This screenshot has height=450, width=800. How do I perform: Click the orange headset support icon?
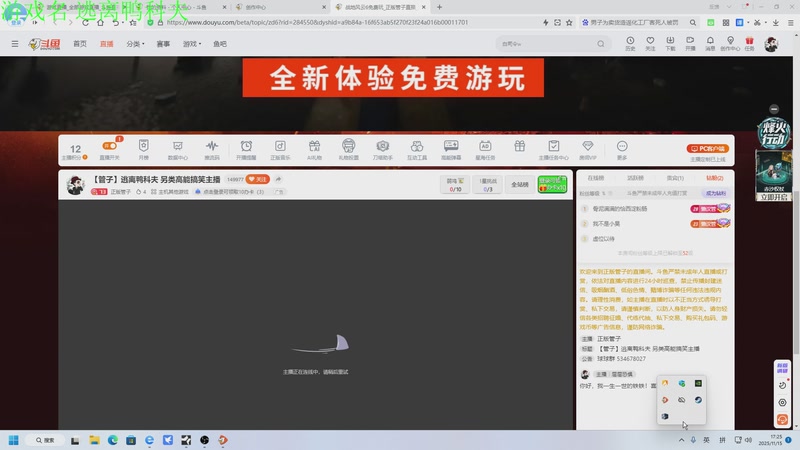(782, 419)
